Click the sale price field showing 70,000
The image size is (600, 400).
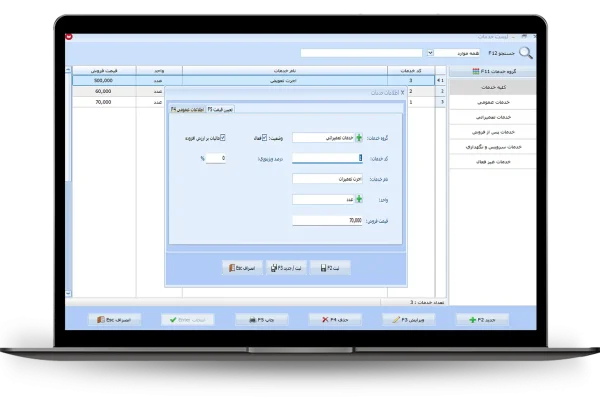click(x=328, y=220)
